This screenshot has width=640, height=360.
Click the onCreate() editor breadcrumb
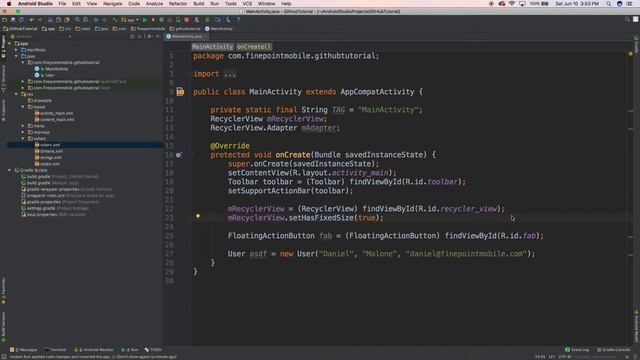[254, 47]
